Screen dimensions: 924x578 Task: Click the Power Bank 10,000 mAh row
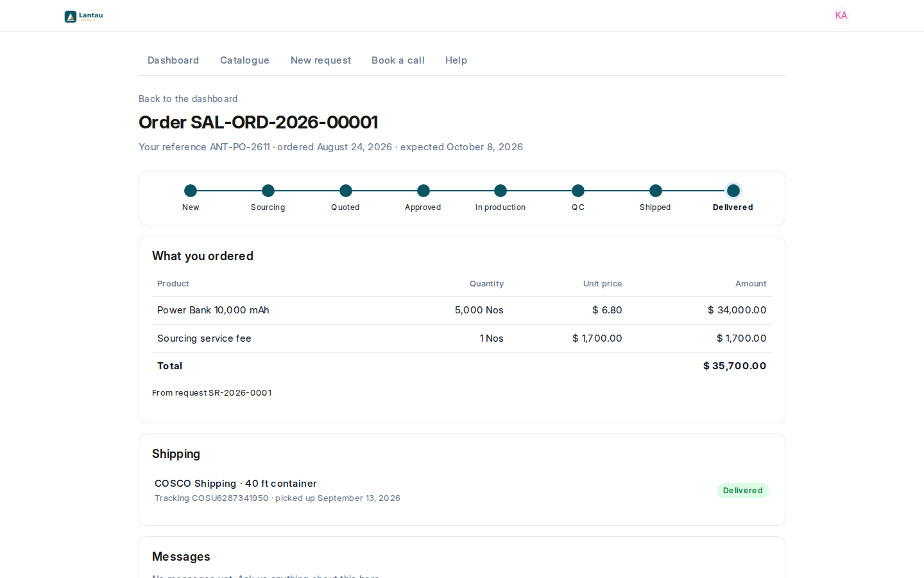(462, 310)
